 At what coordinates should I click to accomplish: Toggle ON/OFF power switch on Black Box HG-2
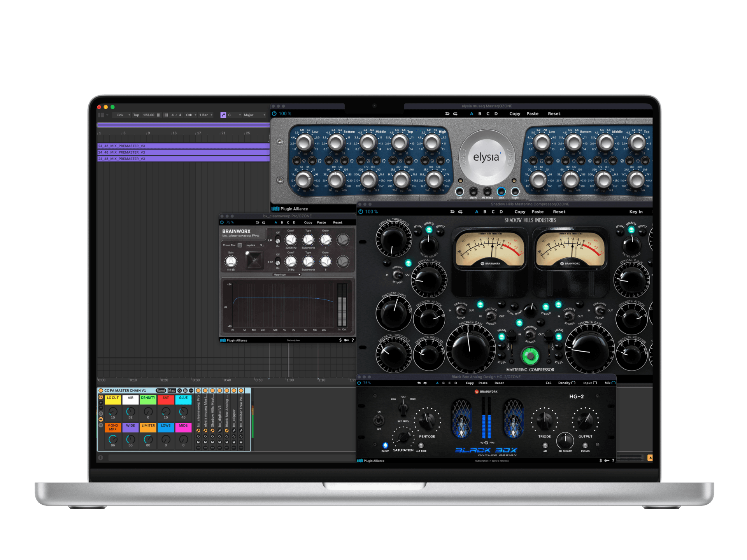[379, 420]
